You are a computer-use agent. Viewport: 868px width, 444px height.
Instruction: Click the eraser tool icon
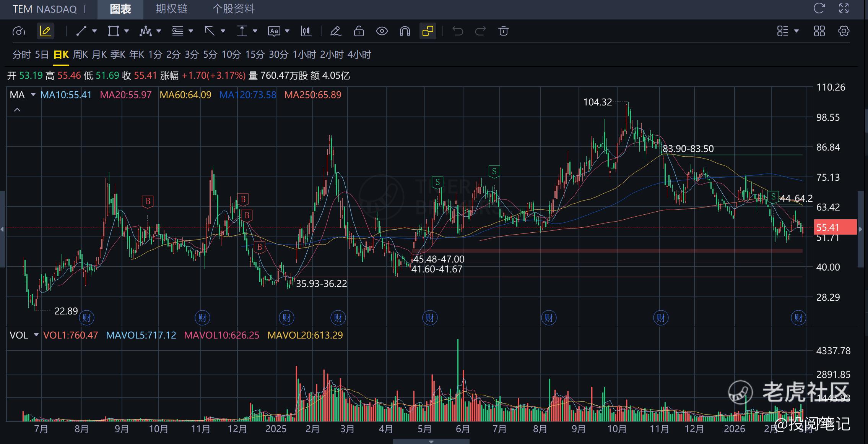point(336,31)
